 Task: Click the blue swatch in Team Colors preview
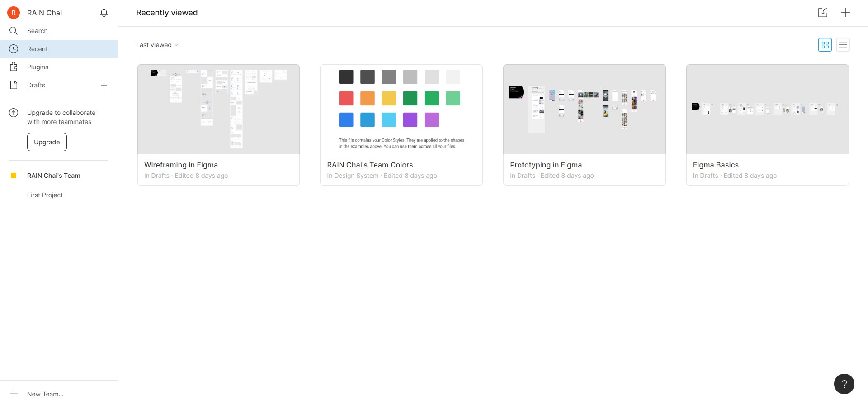click(x=346, y=119)
